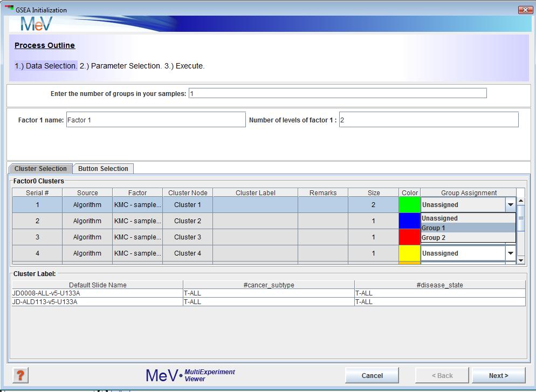The width and height of the screenshot is (536, 392).
Task: Select Unassigned option in the open dropdown list
Action: coord(468,218)
